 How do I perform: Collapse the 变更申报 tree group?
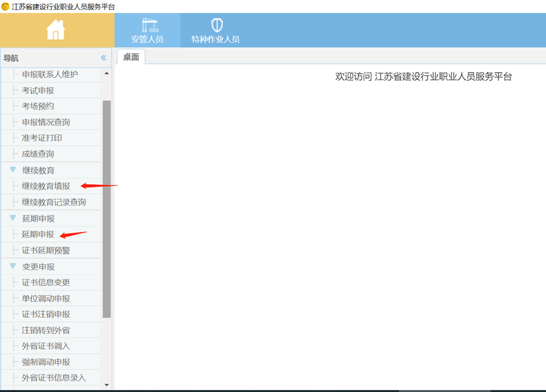pyautogui.click(x=13, y=266)
